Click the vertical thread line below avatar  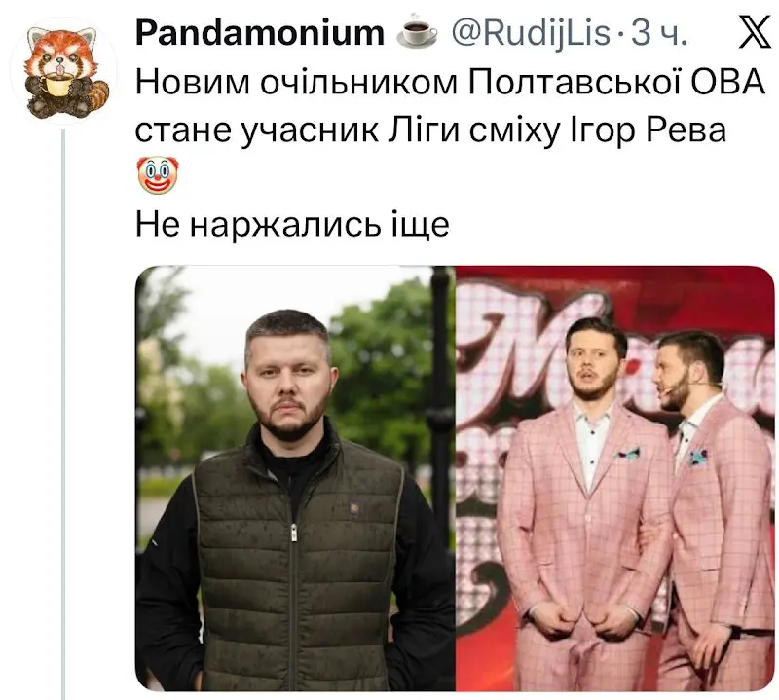[63, 415]
